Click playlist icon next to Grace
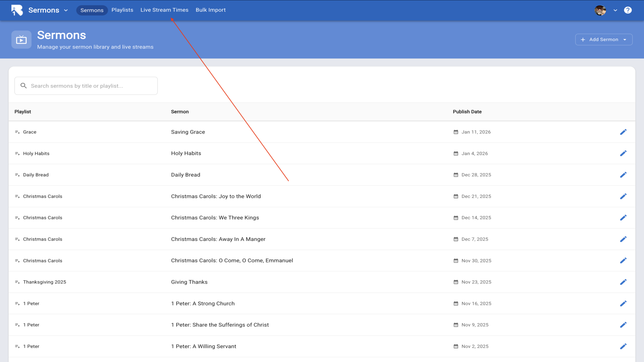This screenshot has height=362, width=644. point(17,132)
